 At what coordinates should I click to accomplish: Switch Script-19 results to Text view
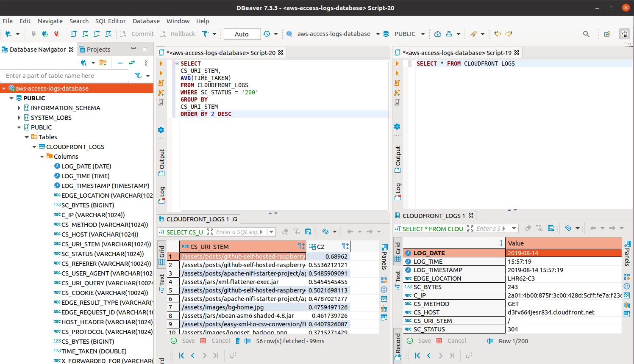click(x=398, y=280)
